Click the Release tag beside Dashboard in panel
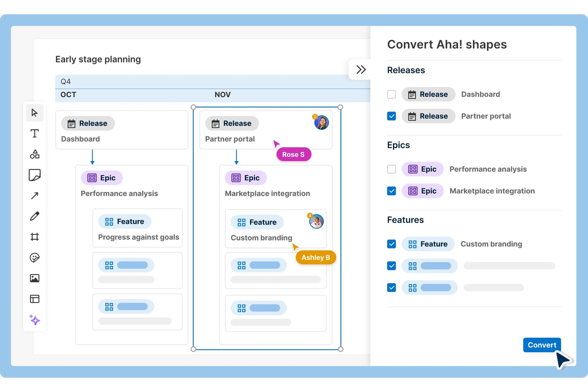Viewport: 588px width, 392px height. click(x=428, y=94)
